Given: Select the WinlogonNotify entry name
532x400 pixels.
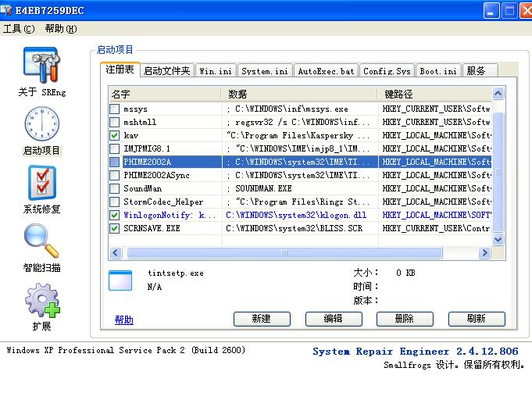Looking at the screenshot, I should (x=170, y=215).
